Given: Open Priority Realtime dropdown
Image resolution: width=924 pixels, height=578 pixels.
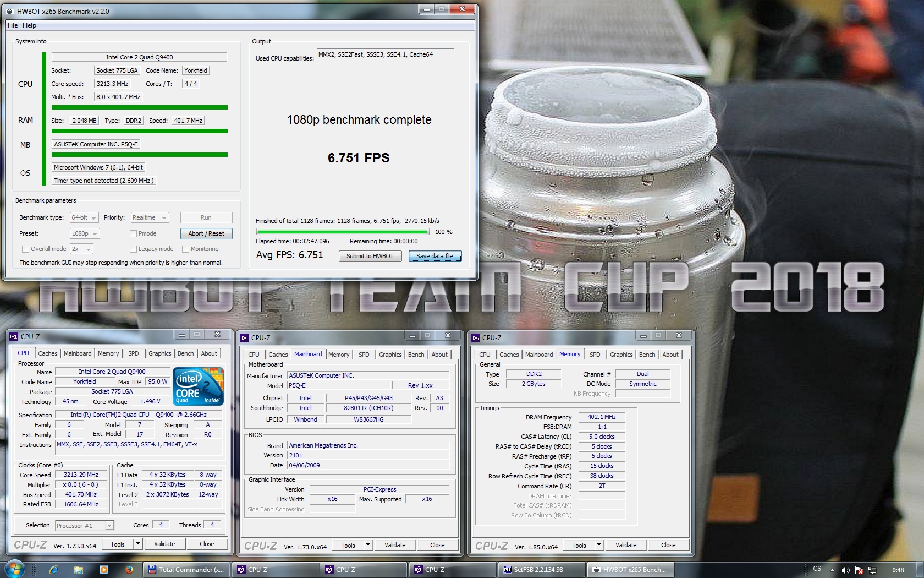Looking at the screenshot, I should click(x=149, y=218).
